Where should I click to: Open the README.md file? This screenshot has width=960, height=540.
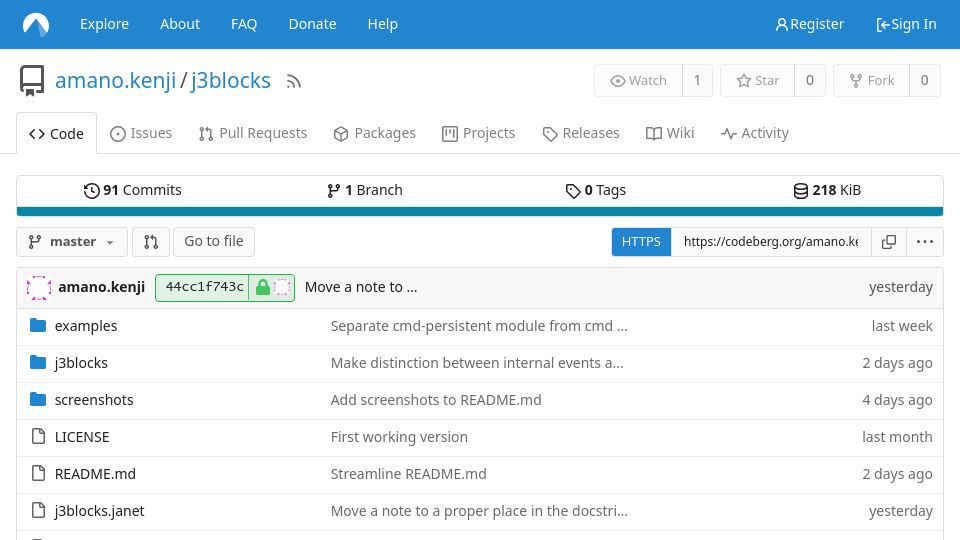click(95, 473)
